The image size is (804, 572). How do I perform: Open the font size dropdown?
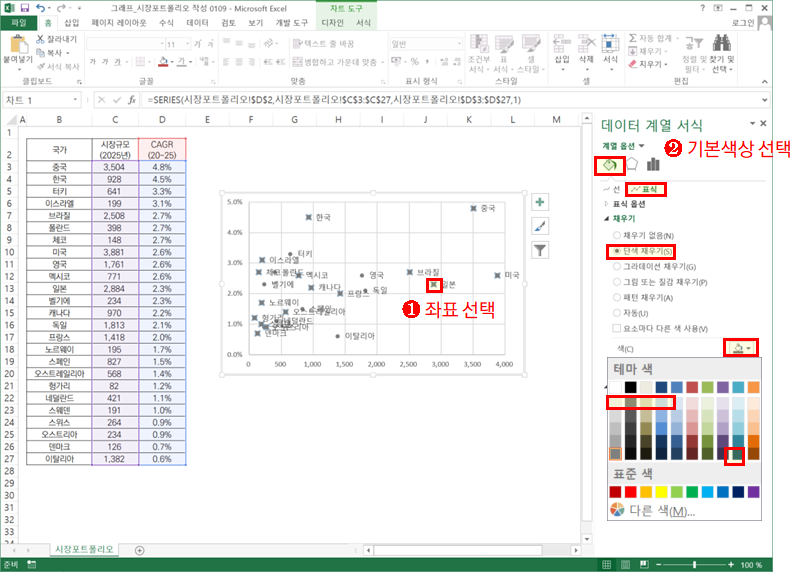[x=188, y=44]
